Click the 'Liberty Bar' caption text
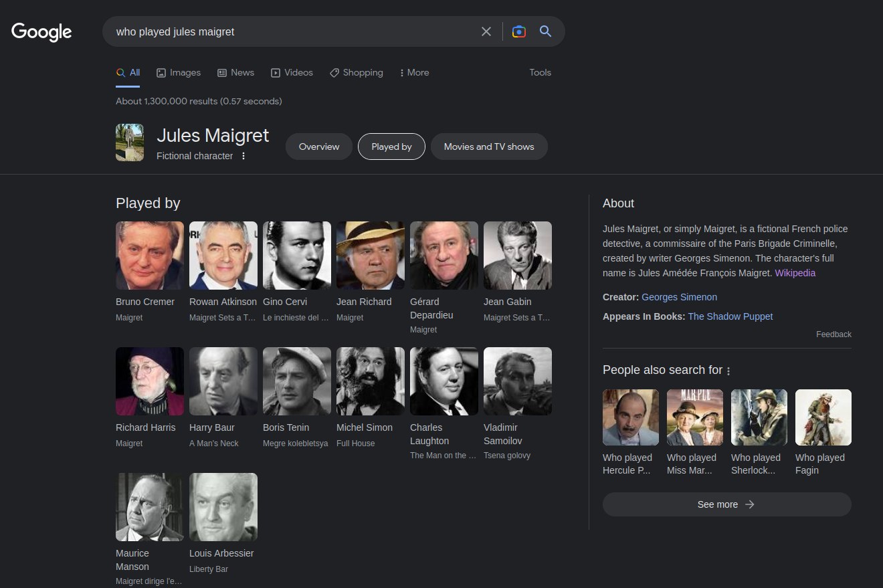Image resolution: width=883 pixels, height=588 pixels. pyautogui.click(x=209, y=569)
